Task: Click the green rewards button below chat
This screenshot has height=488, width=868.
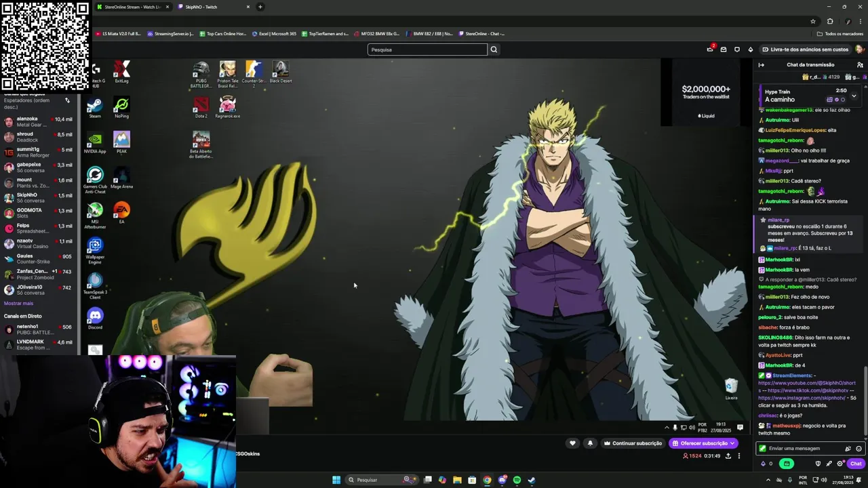Action: [787, 464]
